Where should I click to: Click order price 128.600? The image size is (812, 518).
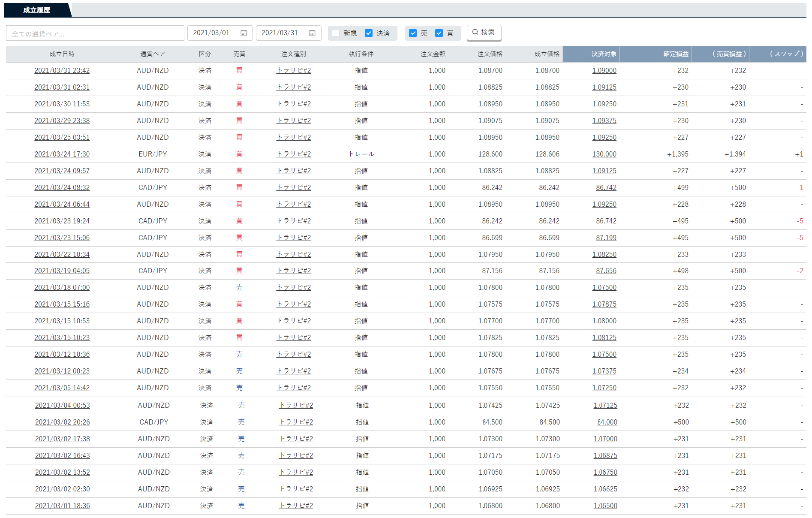click(x=490, y=154)
